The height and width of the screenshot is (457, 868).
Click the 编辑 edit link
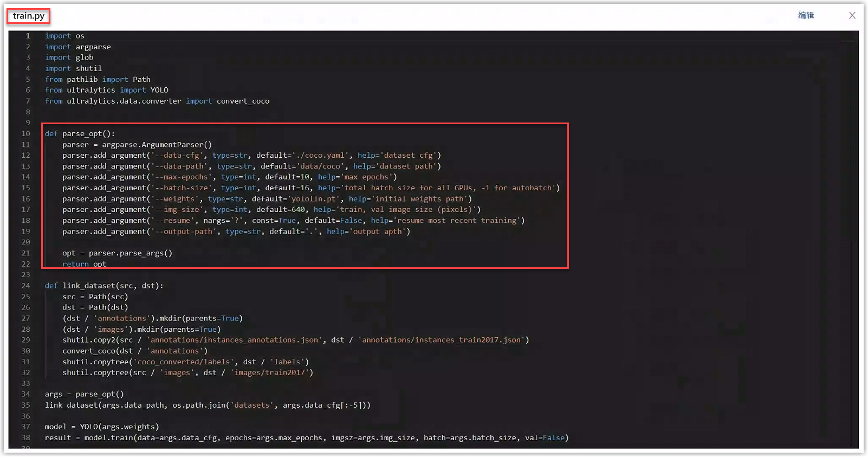point(806,15)
